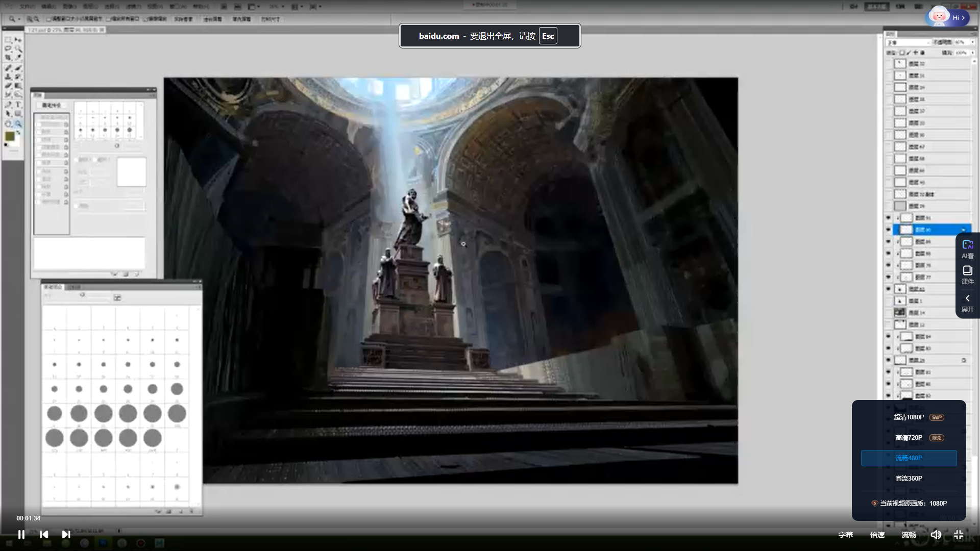The height and width of the screenshot is (551, 980).
Task: Pause the video
Action: (x=21, y=534)
